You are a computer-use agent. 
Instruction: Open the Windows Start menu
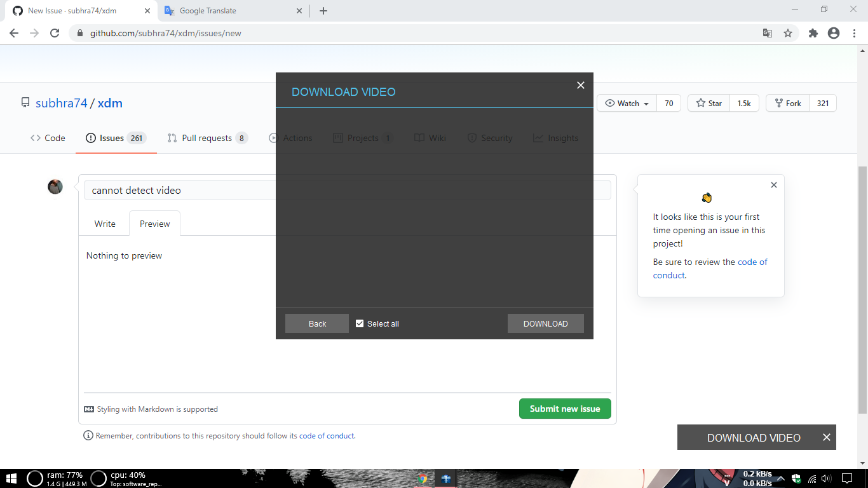11,478
